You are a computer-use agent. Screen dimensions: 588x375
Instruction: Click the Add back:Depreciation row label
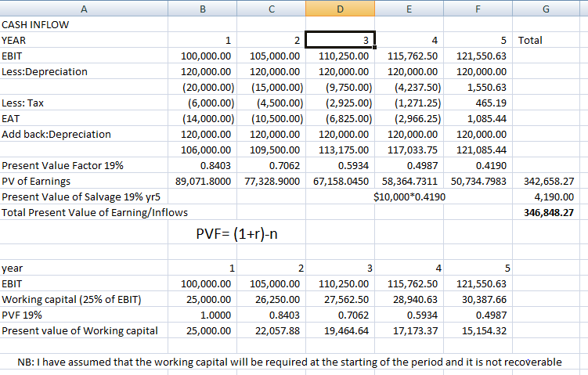tap(56, 134)
